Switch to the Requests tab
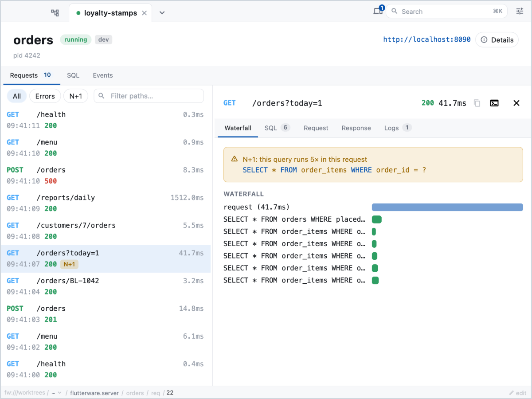Image resolution: width=532 pixels, height=399 pixels. pyautogui.click(x=31, y=75)
